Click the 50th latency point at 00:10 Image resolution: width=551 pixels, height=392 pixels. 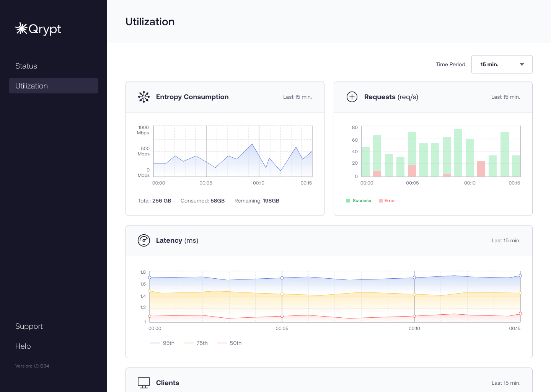coord(414,316)
